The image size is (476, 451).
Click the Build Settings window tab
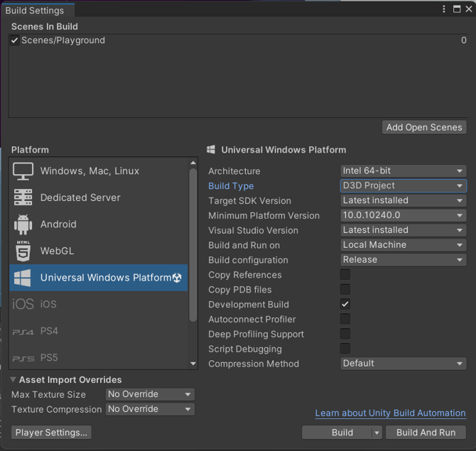35,10
